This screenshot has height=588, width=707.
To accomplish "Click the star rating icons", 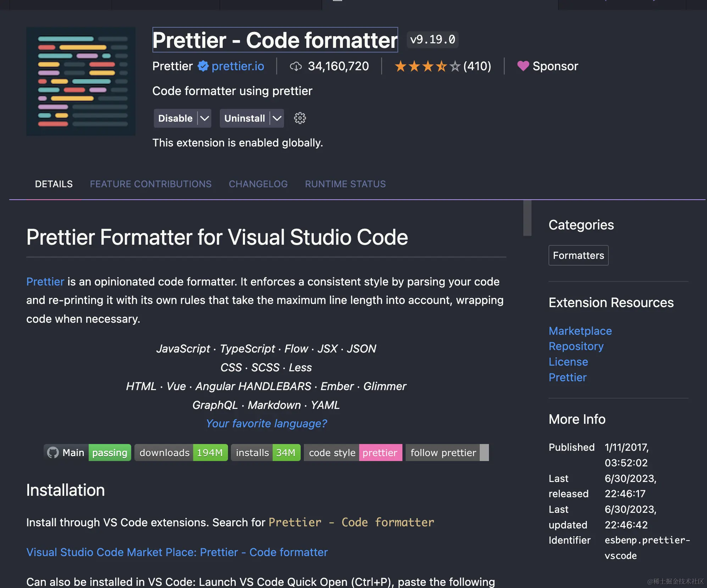I will (427, 66).
